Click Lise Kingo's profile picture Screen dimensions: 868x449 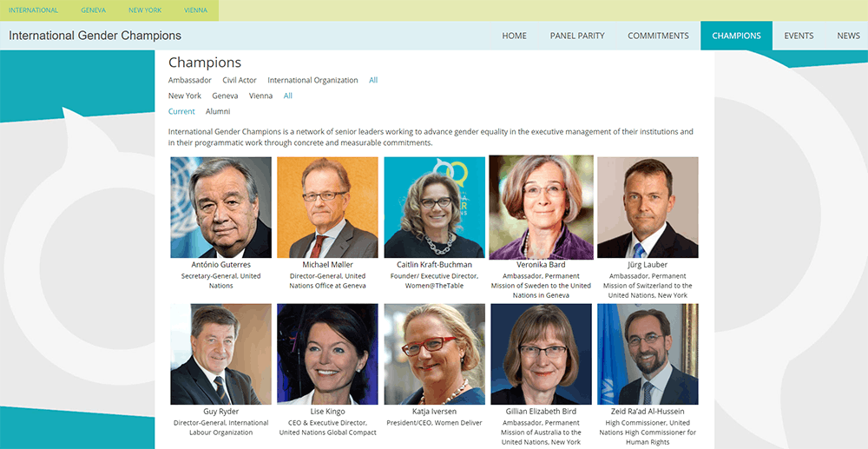[x=327, y=353]
